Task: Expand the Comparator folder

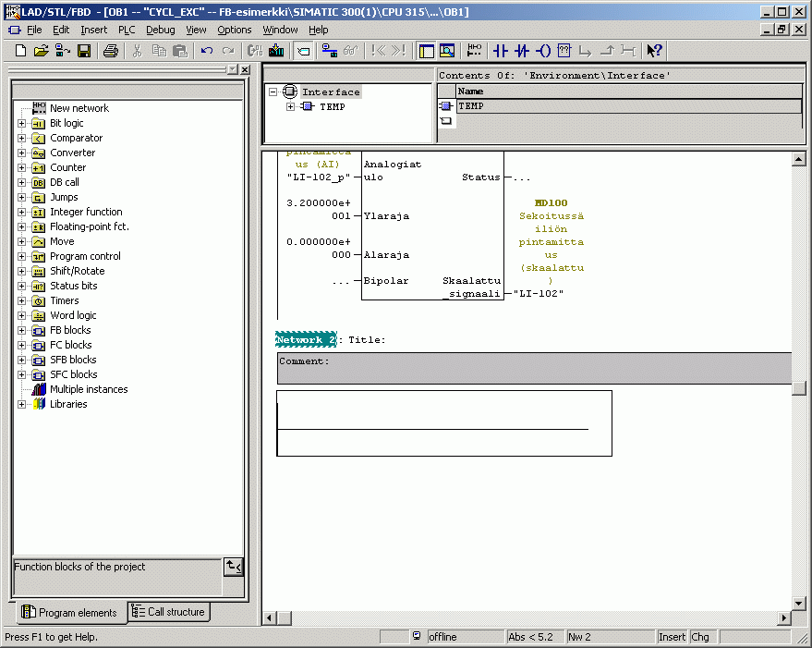Action: tap(22, 139)
